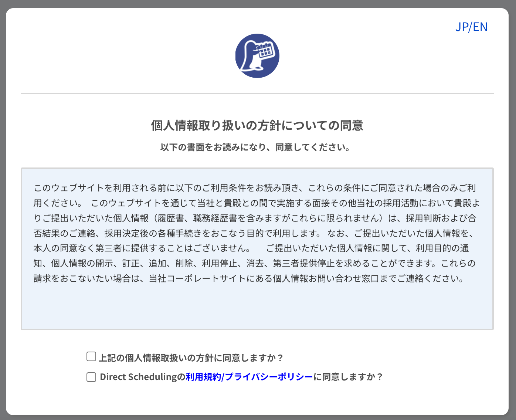Image resolution: width=516 pixels, height=420 pixels.
Task: Enable the Direct Scheduling terms agreement checkbox
Action: [x=91, y=377]
